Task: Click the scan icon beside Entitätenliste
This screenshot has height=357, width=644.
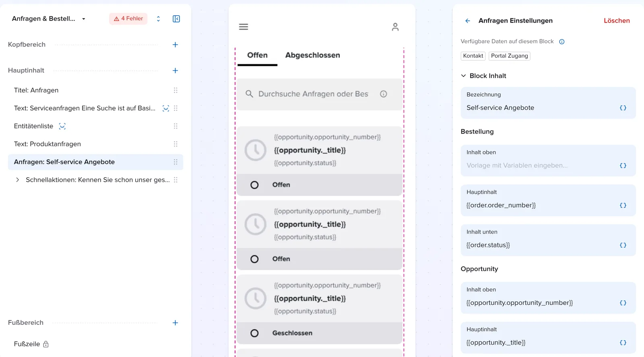Action: [x=62, y=126]
